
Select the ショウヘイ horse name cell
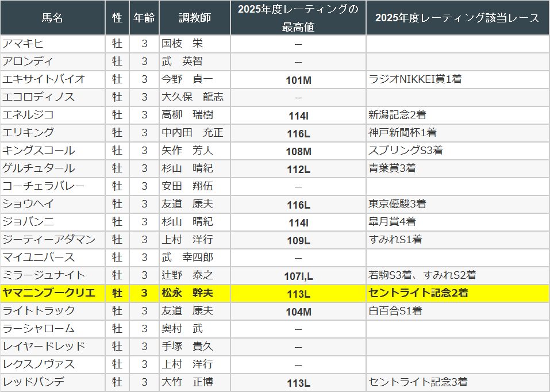click(x=29, y=204)
